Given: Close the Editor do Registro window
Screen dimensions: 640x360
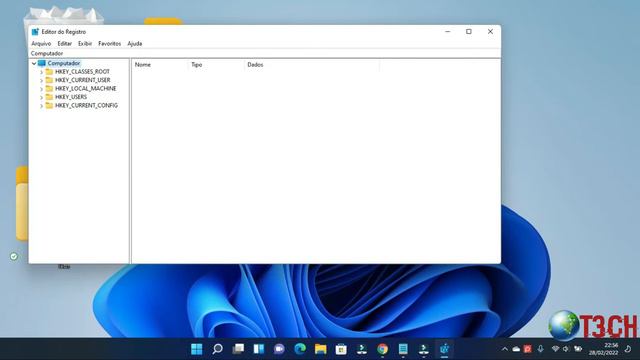Looking at the screenshot, I should click(x=490, y=32).
